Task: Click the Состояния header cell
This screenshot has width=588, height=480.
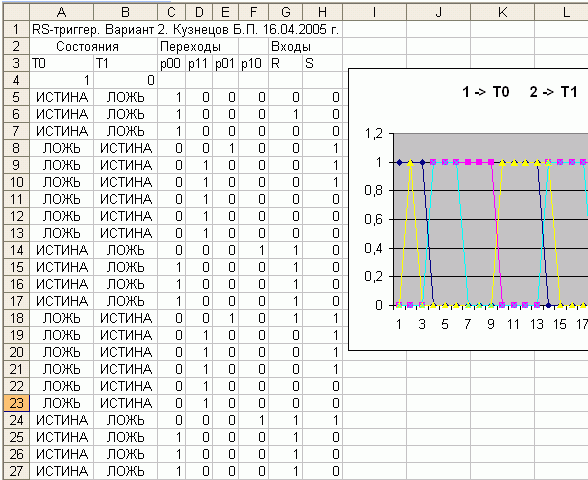Action: click(x=87, y=46)
